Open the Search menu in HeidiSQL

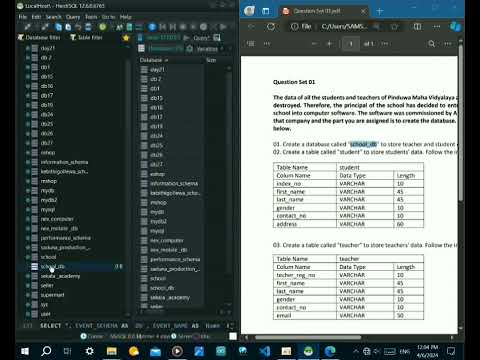click(54, 17)
